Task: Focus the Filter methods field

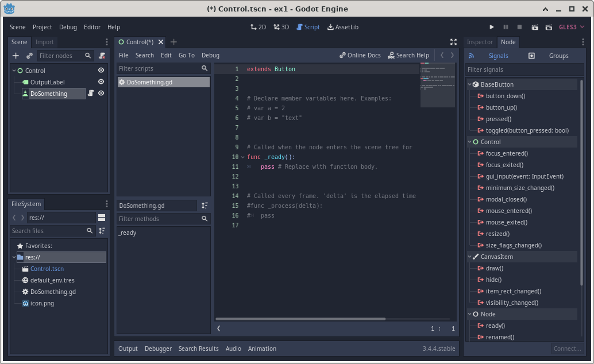Action: pos(163,219)
